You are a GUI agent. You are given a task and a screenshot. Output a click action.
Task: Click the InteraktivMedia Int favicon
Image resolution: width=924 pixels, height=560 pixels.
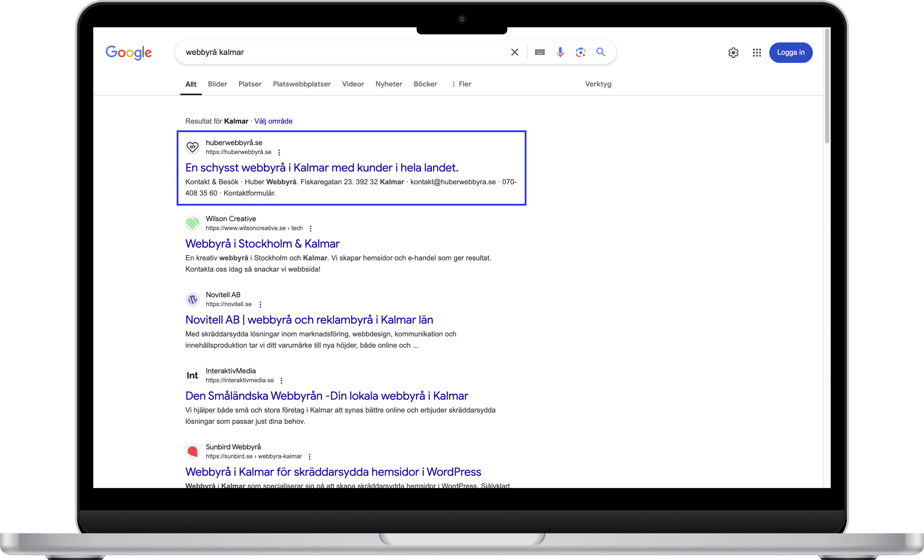tap(193, 375)
